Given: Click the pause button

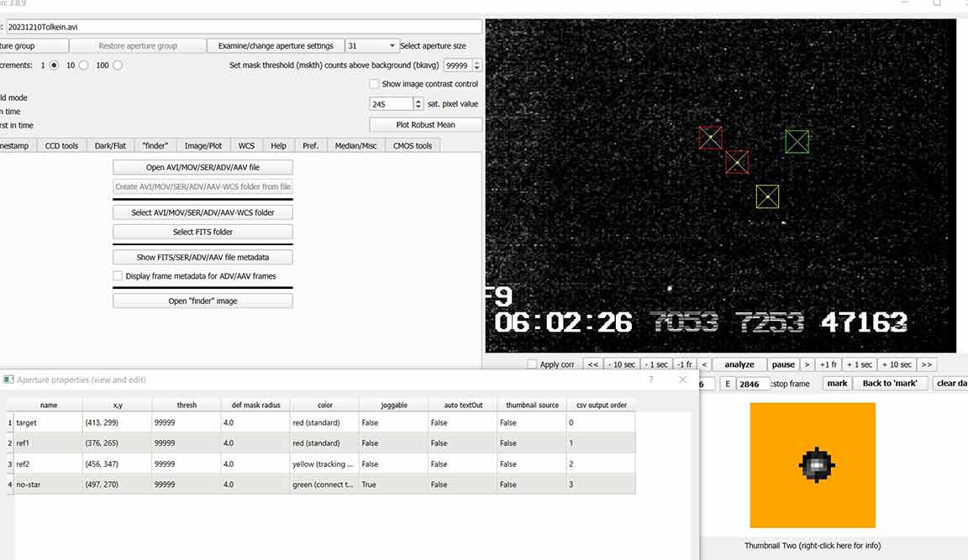Looking at the screenshot, I should [783, 364].
